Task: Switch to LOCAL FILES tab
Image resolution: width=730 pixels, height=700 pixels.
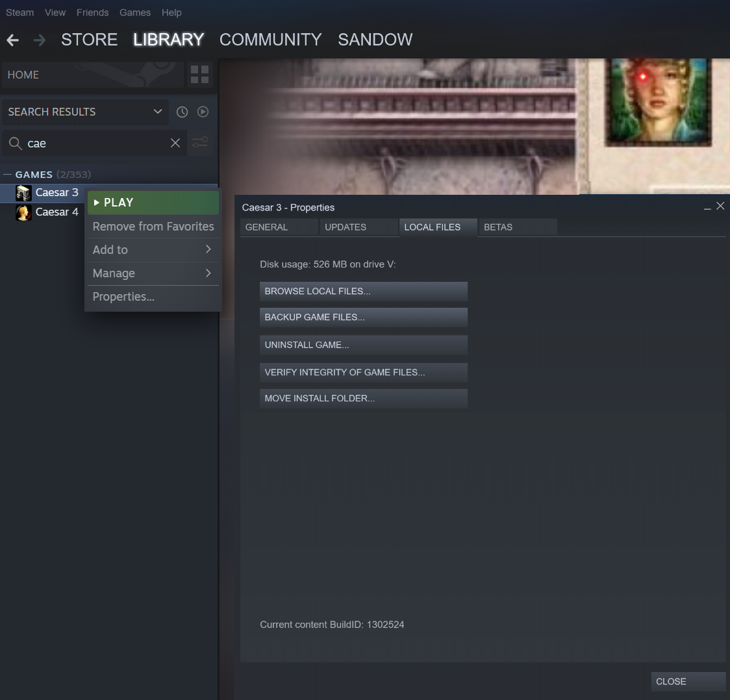Action: coord(438,227)
